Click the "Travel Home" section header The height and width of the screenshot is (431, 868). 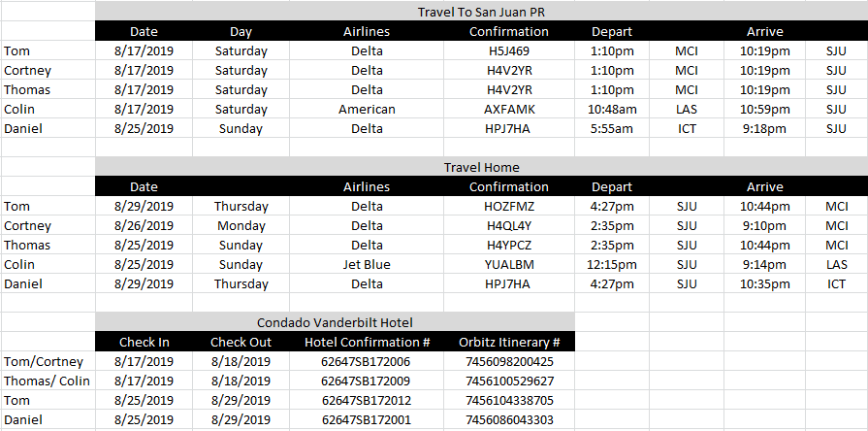482,167
